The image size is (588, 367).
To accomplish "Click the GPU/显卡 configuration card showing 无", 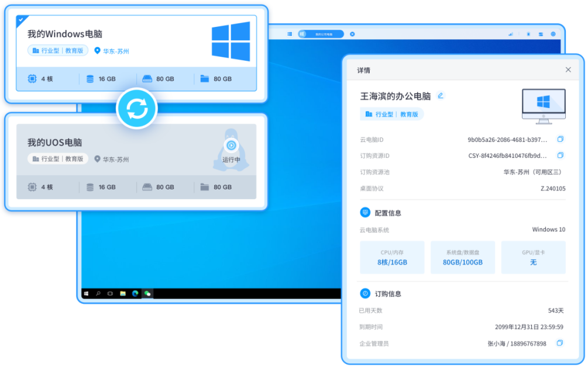I will 533,257.
